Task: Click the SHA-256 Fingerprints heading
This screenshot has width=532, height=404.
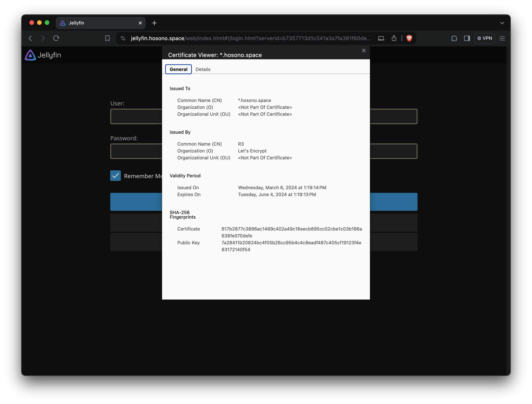Action: click(182, 215)
